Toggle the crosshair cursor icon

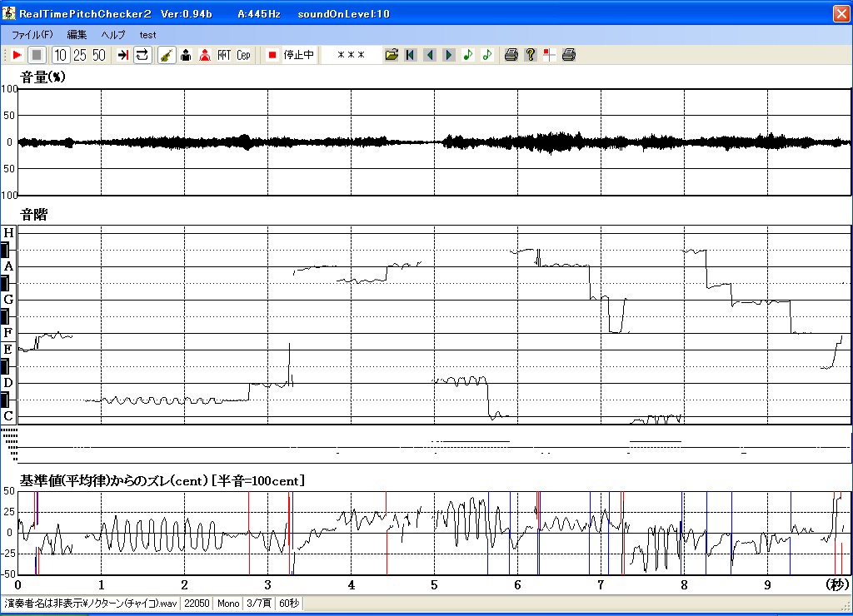pyautogui.click(x=550, y=55)
